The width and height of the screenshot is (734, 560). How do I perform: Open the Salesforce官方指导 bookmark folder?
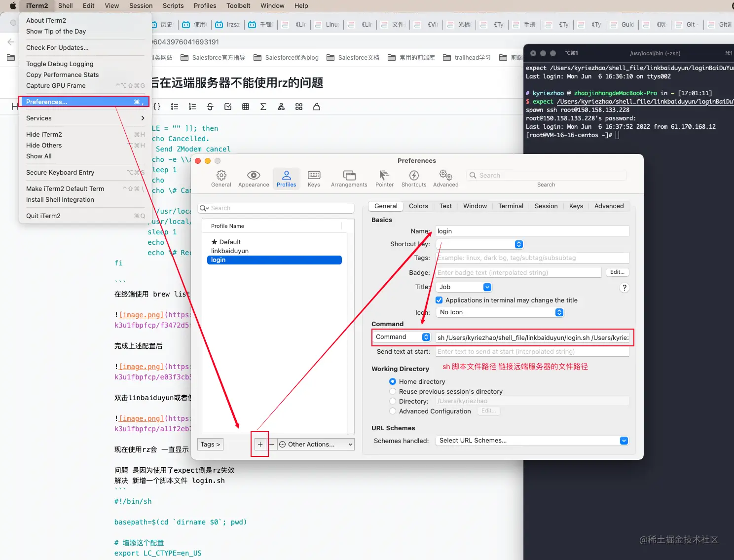[213, 58]
